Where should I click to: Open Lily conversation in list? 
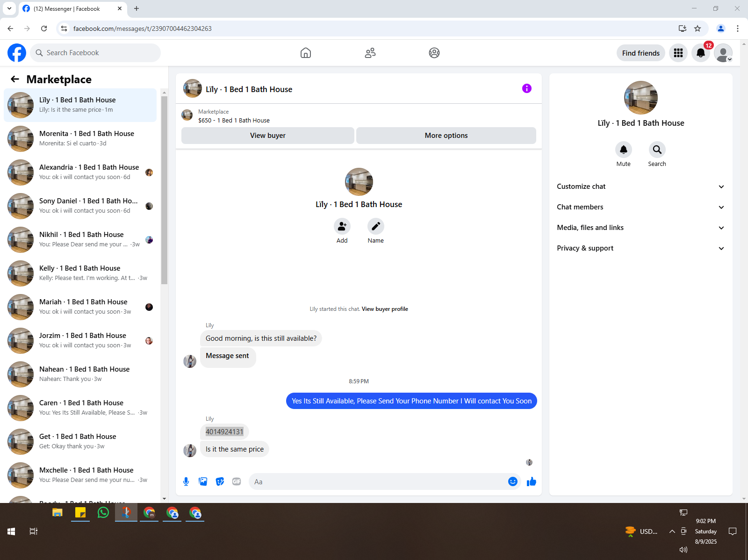pyautogui.click(x=80, y=105)
